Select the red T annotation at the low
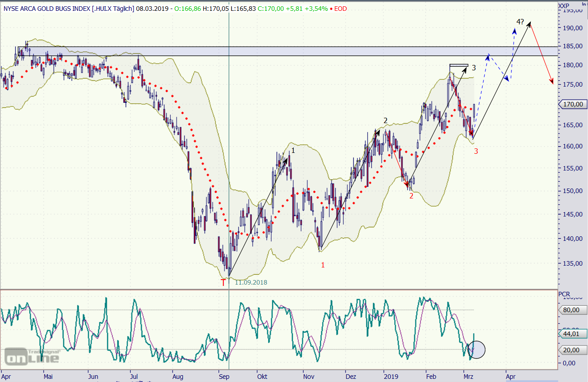Image resolution: width=588 pixels, height=382 pixels. (223, 283)
